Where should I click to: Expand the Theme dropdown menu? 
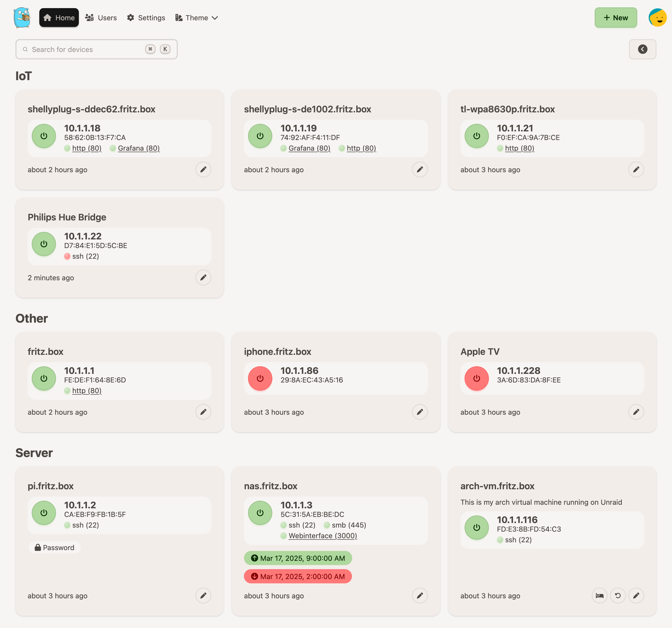click(x=197, y=18)
